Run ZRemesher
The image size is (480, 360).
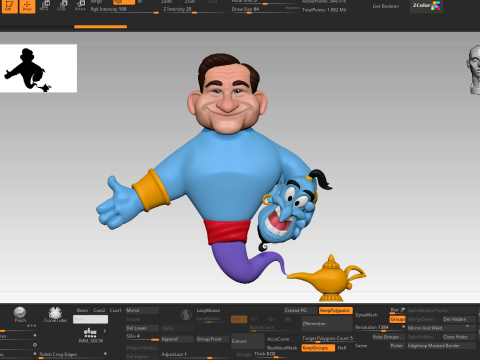(x=327, y=324)
